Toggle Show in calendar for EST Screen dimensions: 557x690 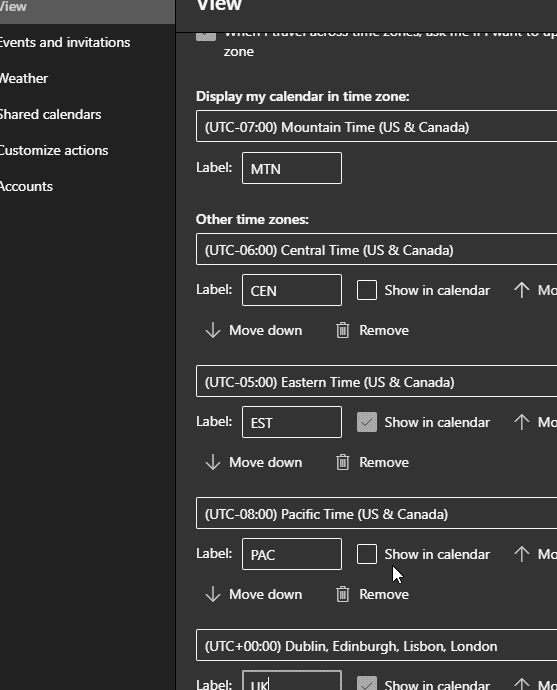coord(367,422)
